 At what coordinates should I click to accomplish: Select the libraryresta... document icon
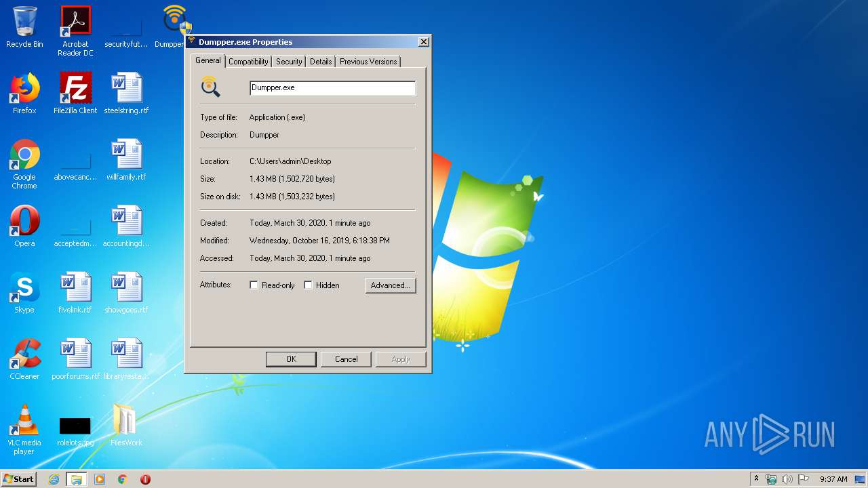(126, 359)
